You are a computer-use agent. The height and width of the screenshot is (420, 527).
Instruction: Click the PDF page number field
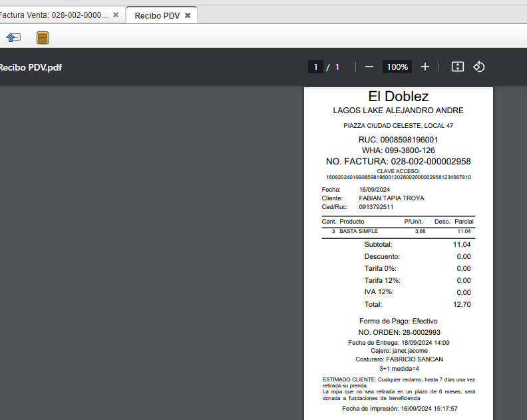316,67
